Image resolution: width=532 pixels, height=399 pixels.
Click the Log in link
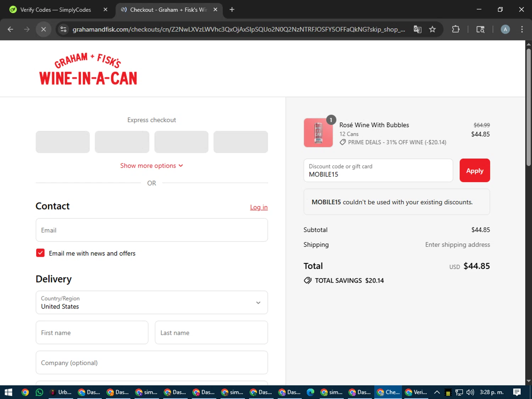[x=259, y=207]
